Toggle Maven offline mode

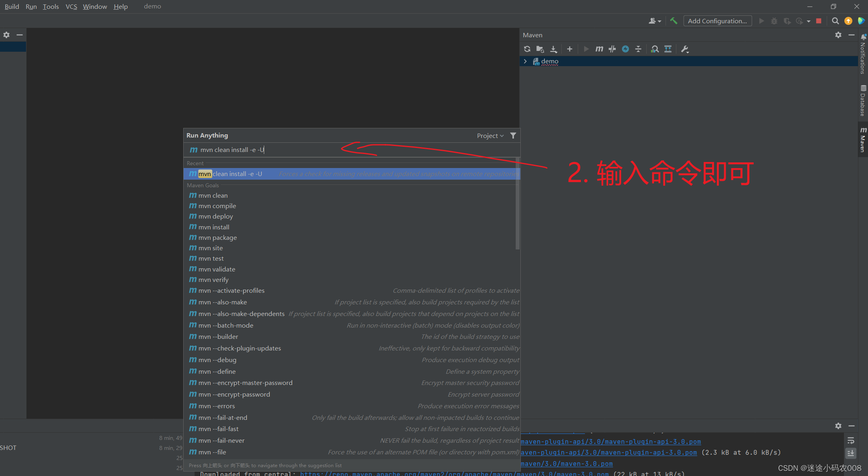pos(626,49)
